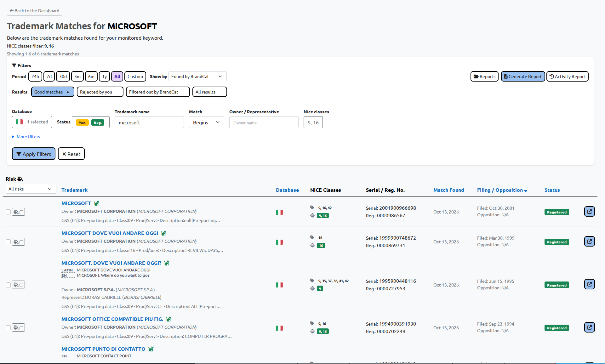Select checkbox for MICROSOFT trademark row

(8, 212)
